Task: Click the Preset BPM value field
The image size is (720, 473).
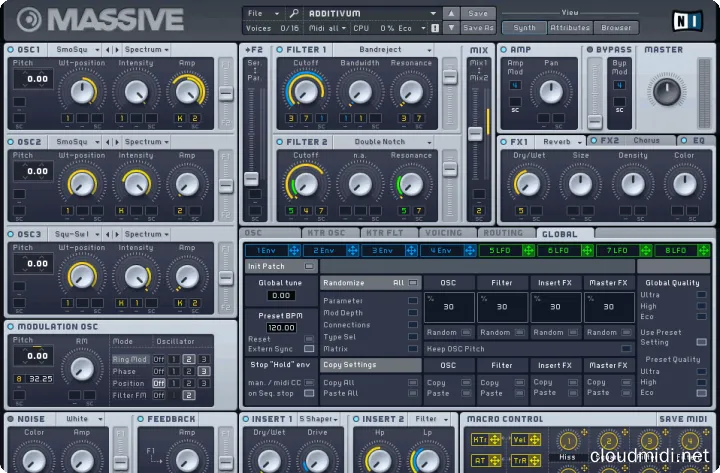Action: click(x=282, y=328)
